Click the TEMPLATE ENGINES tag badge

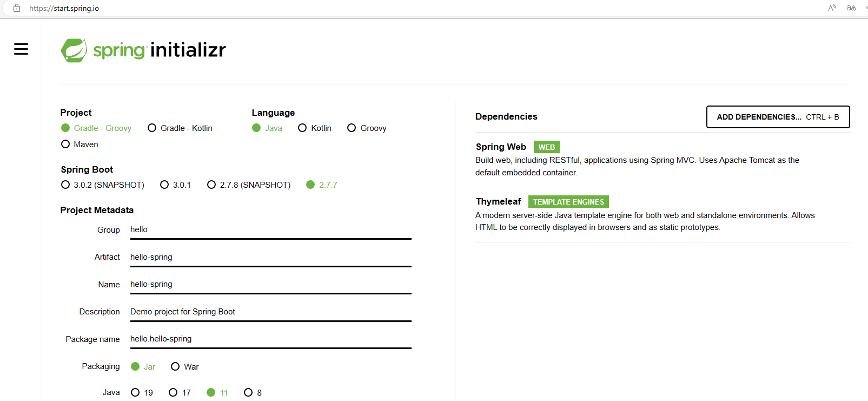click(568, 202)
